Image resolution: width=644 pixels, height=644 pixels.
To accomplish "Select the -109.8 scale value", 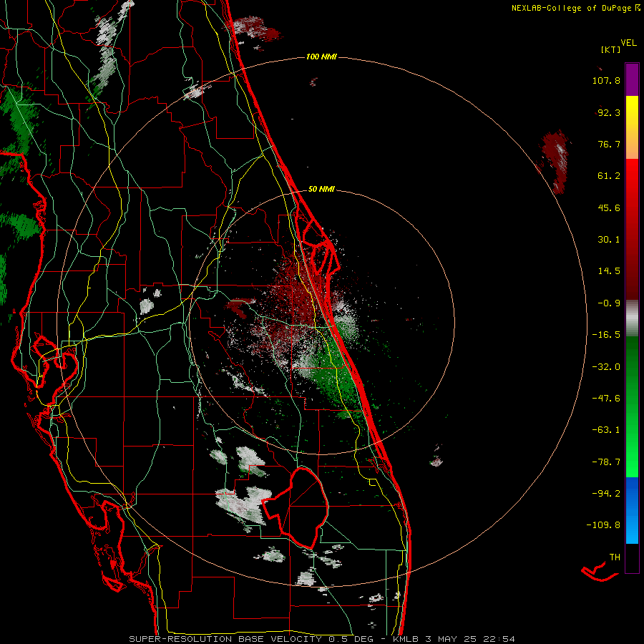I will click(x=603, y=525).
